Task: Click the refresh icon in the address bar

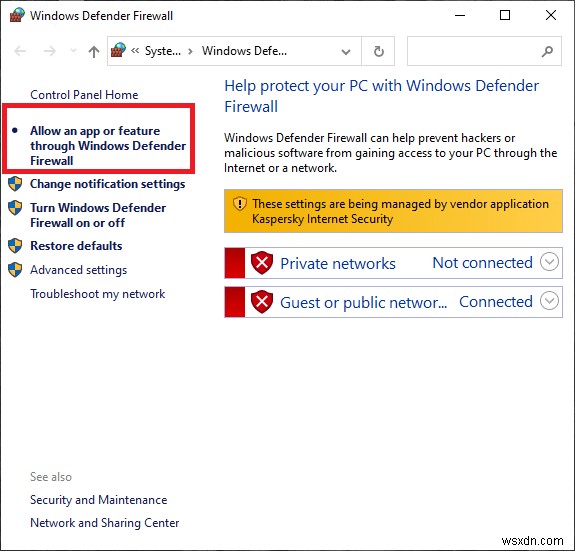Action: pyautogui.click(x=378, y=51)
